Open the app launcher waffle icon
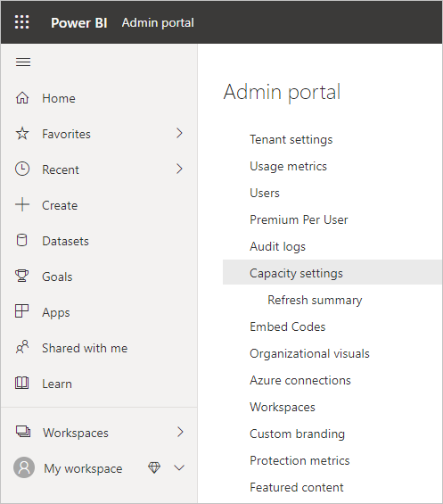 22,22
